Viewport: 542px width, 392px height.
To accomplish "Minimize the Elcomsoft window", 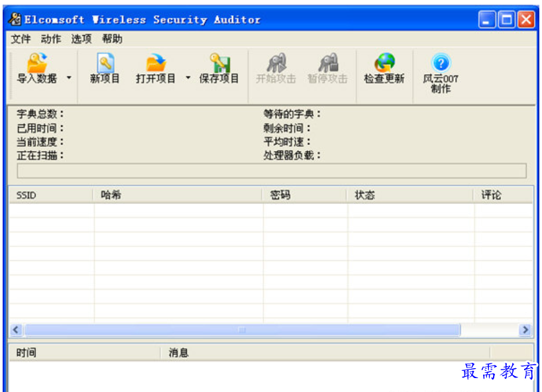I will point(487,19).
